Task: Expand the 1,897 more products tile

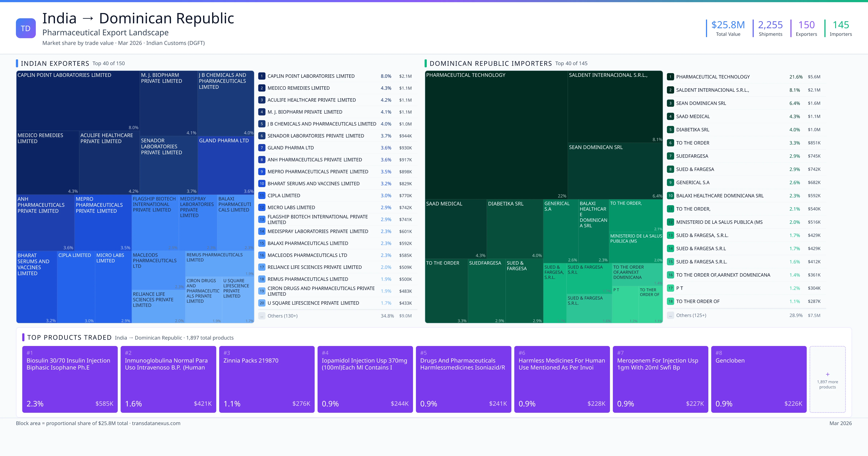Action: [x=827, y=379]
